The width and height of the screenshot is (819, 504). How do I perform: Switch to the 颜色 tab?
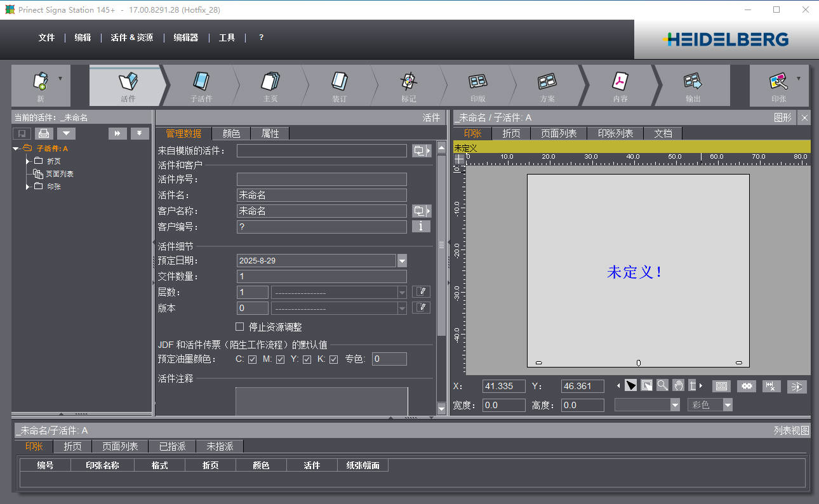coord(231,133)
